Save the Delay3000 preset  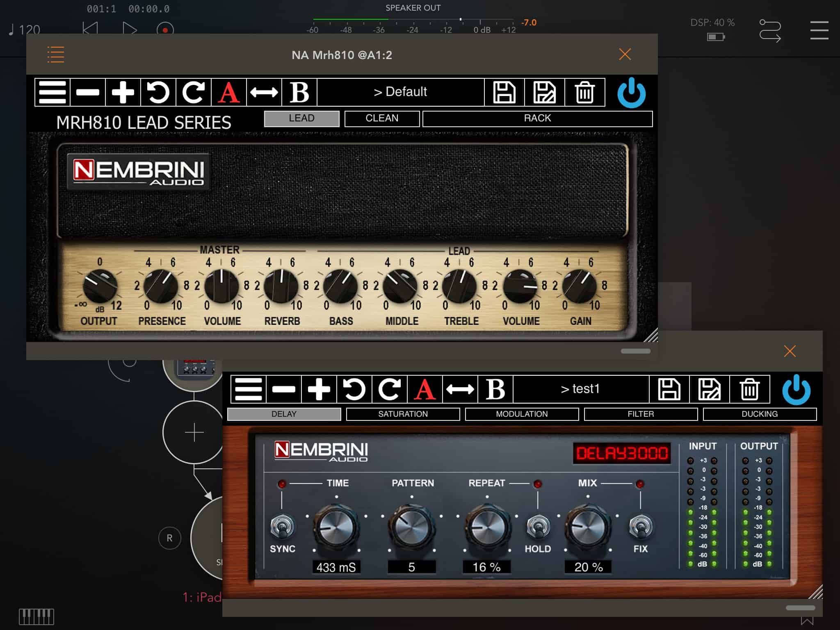click(x=669, y=389)
